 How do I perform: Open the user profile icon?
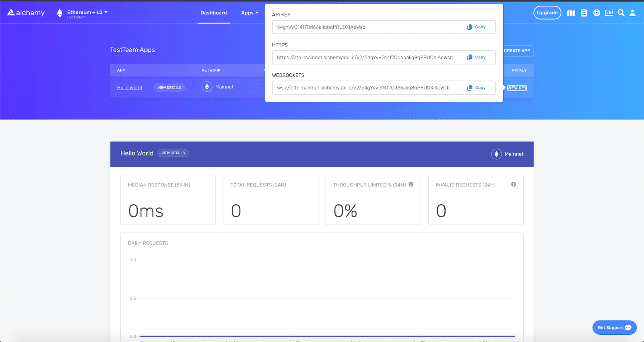click(632, 13)
